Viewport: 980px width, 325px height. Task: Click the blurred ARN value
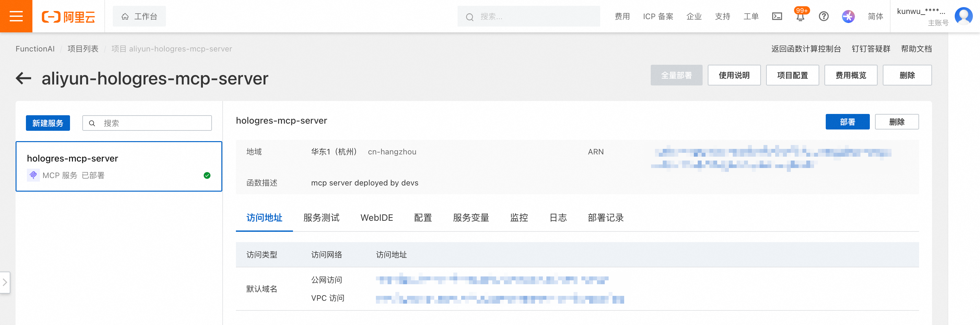click(771, 158)
